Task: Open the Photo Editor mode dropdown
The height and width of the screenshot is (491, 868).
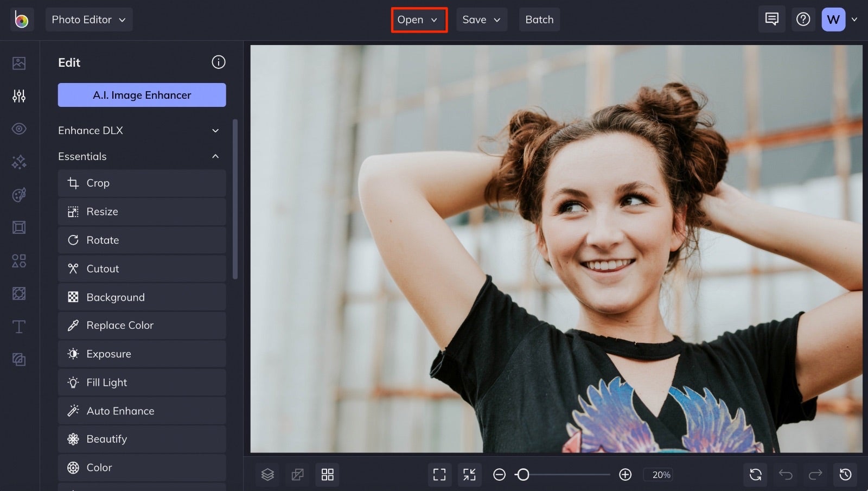Action: [x=89, y=19]
